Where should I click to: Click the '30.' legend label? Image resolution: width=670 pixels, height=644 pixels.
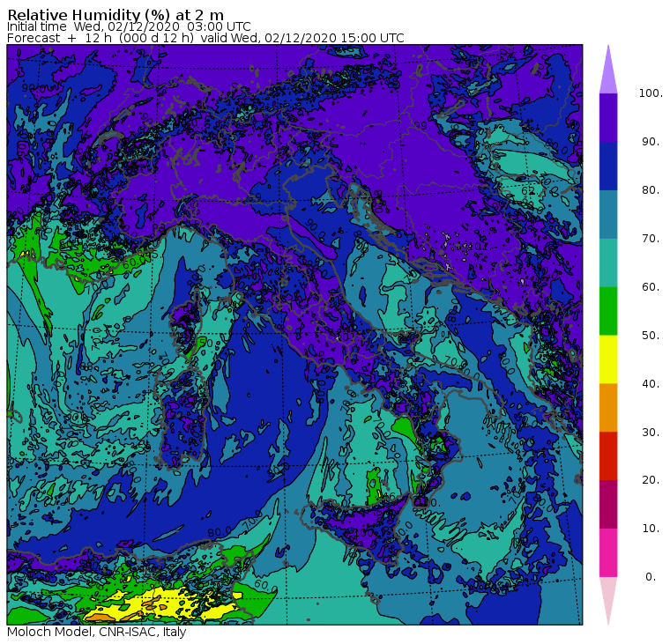(651, 432)
